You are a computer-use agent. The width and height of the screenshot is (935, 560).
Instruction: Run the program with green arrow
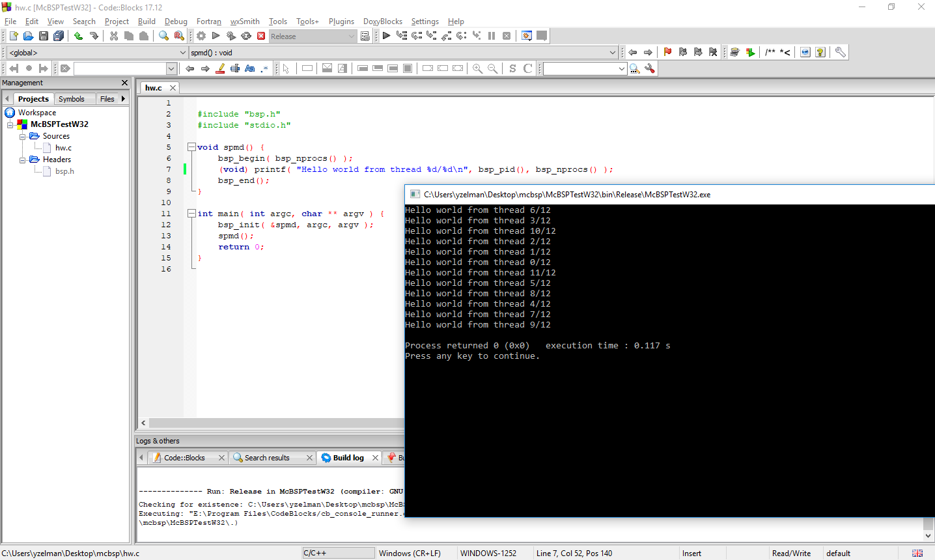tap(216, 36)
